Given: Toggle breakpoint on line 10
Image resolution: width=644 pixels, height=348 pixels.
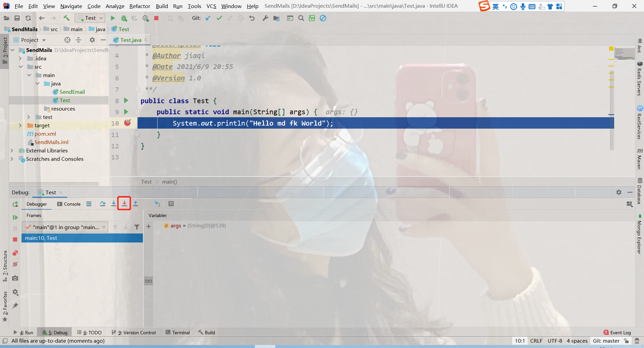Looking at the screenshot, I should (127, 123).
